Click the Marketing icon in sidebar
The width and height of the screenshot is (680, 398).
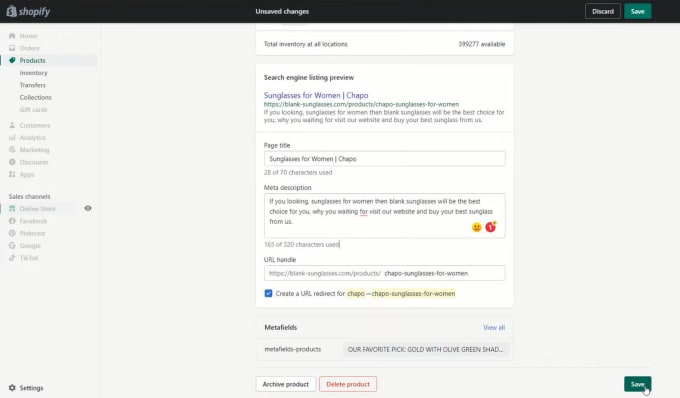[12, 150]
